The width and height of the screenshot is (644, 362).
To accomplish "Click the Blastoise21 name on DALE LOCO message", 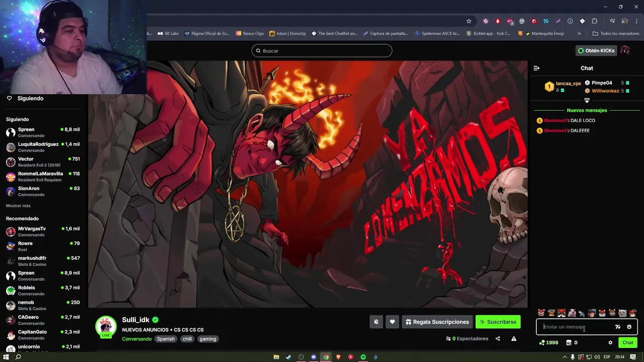I will (x=555, y=121).
